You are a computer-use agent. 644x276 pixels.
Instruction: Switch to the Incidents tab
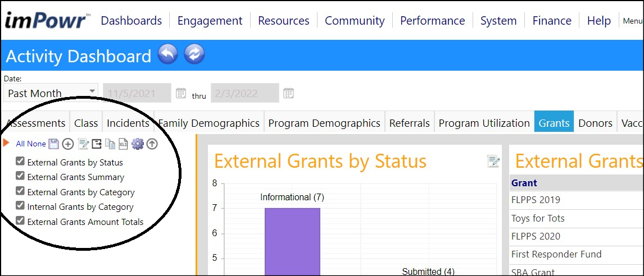pos(128,123)
